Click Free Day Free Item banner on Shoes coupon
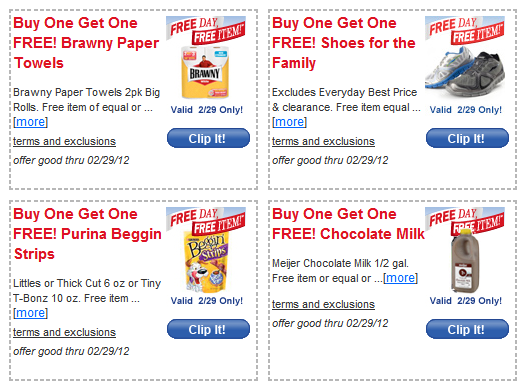 click(x=465, y=30)
